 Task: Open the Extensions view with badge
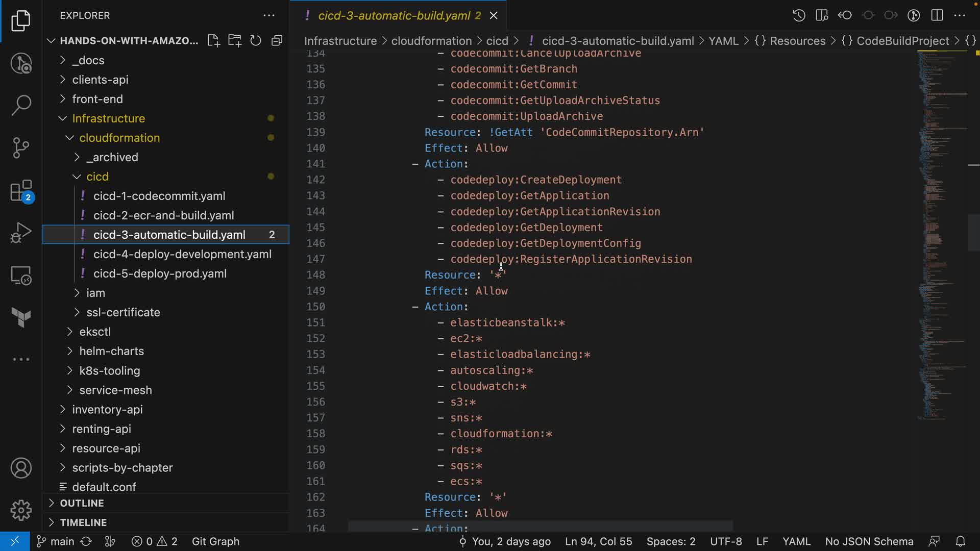(x=21, y=191)
